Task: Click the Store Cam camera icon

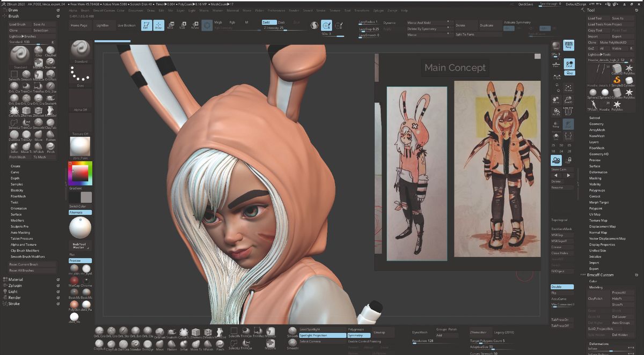Action: tap(556, 161)
